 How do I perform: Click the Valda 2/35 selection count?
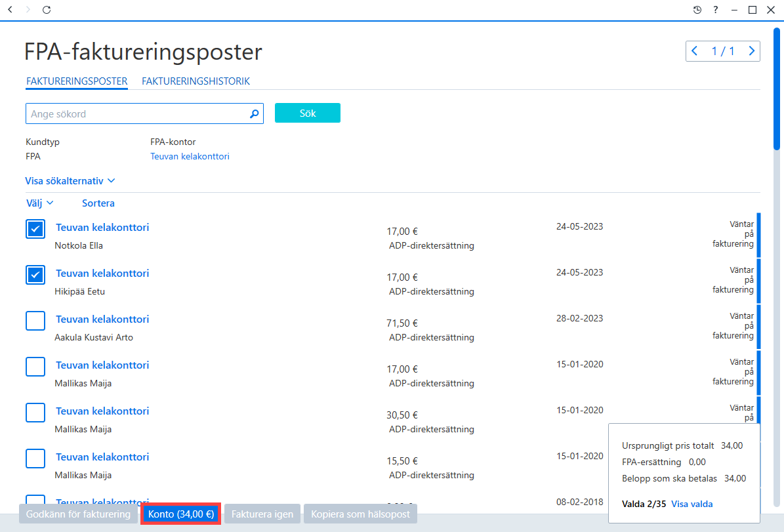[x=644, y=504]
